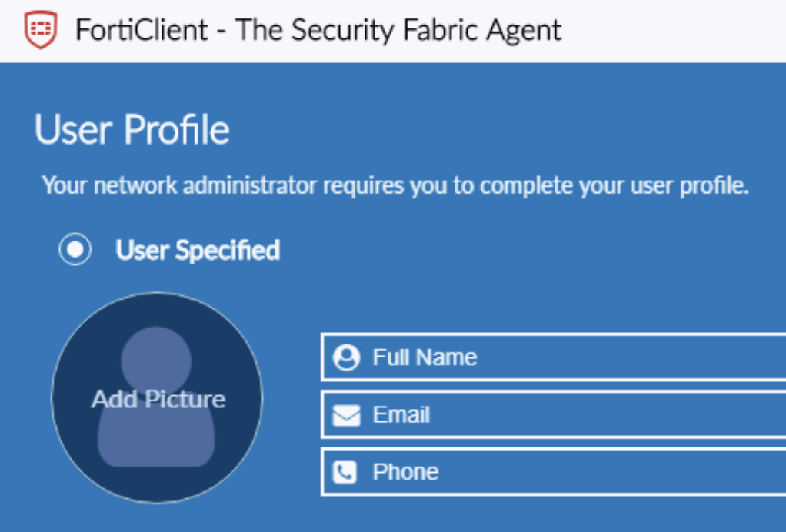This screenshot has width=786, height=532.
Task: Click the person icon beside Full Name
Action: point(346,357)
